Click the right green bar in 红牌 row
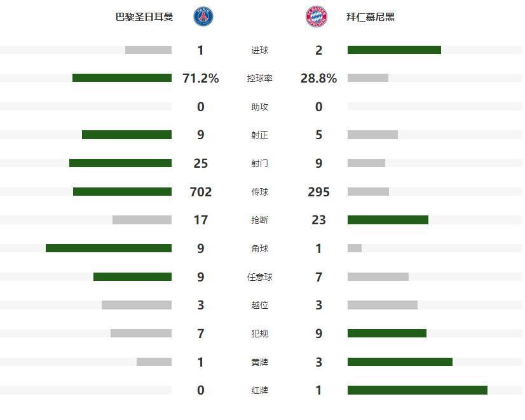 click(418, 390)
